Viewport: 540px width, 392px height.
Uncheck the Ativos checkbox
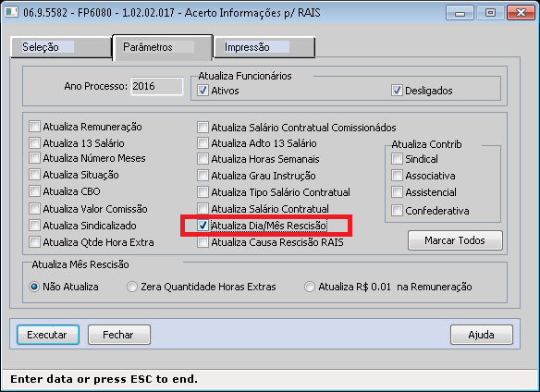202,91
